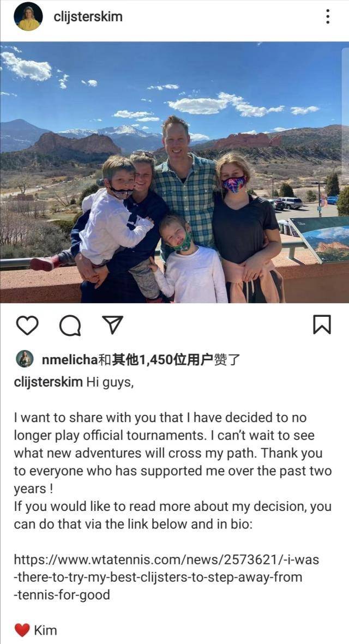Image resolution: width=349 pixels, height=644 pixels.
Task: Tap clijsterskim username in the post header
Action: coord(88,17)
